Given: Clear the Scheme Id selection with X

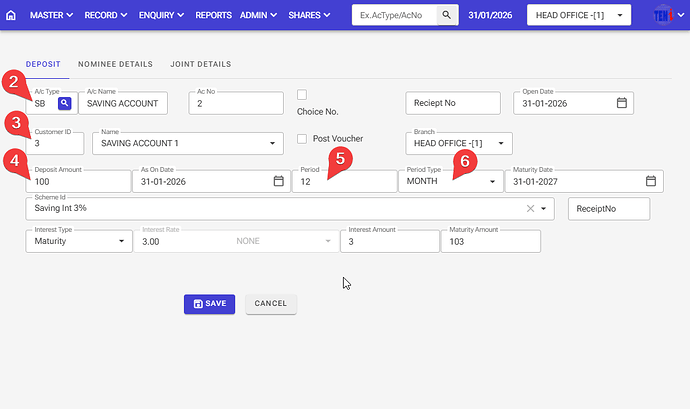Looking at the screenshot, I should (x=531, y=209).
